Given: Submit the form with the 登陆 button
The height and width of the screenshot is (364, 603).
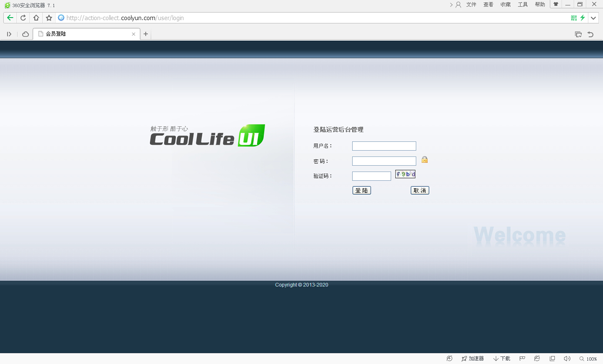Looking at the screenshot, I should point(362,190).
